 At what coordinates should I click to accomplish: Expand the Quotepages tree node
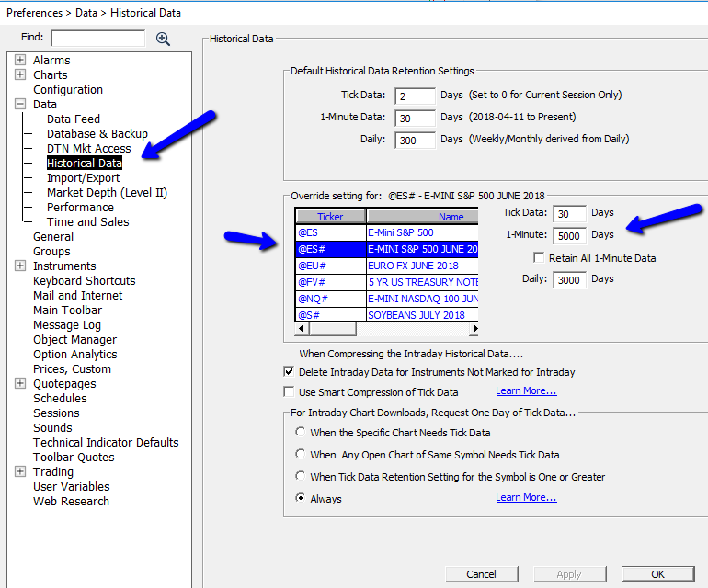click(20, 383)
